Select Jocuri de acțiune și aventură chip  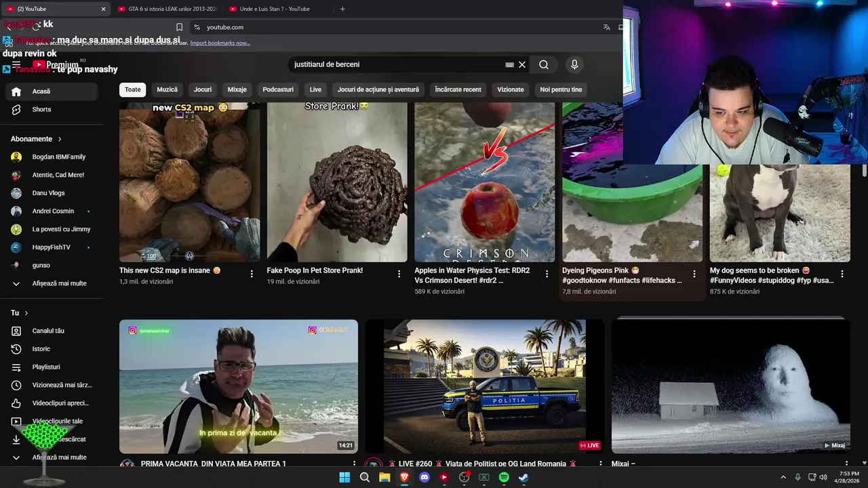pos(378,89)
